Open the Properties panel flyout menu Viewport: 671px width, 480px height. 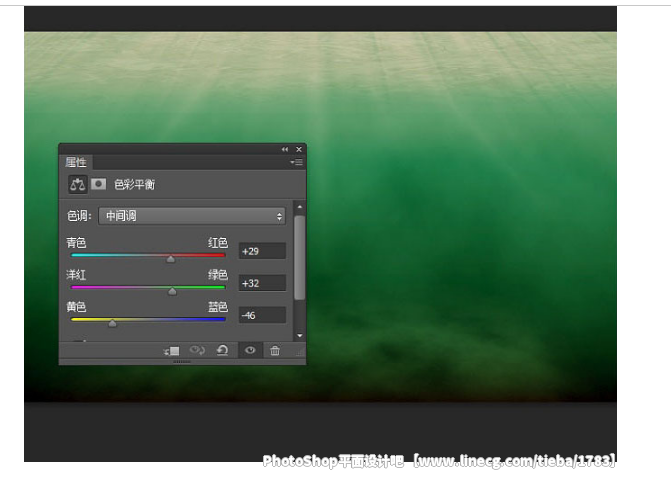click(x=296, y=162)
